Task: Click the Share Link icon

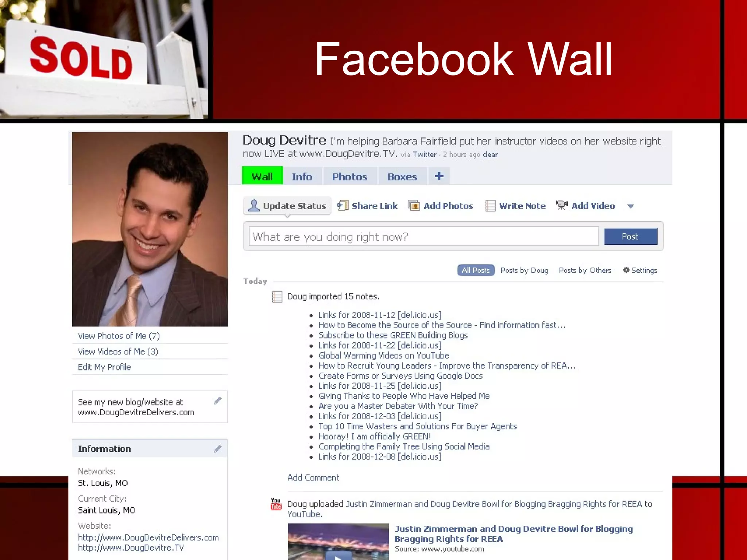Action: coord(342,205)
